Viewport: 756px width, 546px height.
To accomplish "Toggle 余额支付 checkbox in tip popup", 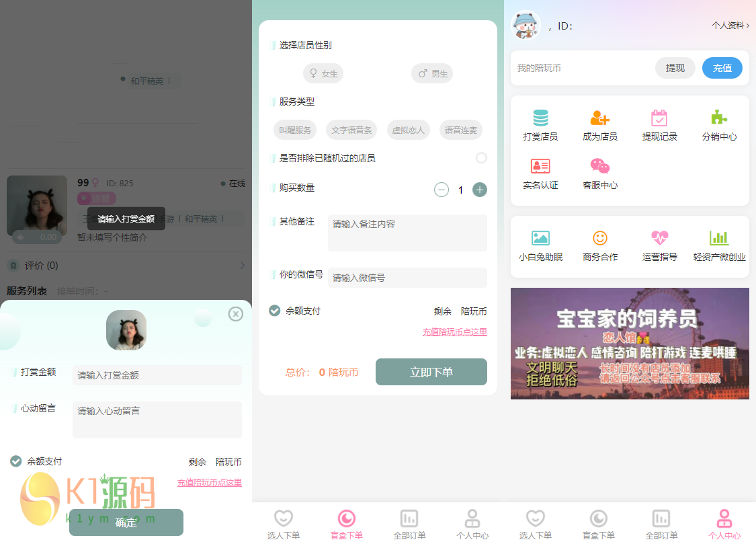I will click(16, 461).
